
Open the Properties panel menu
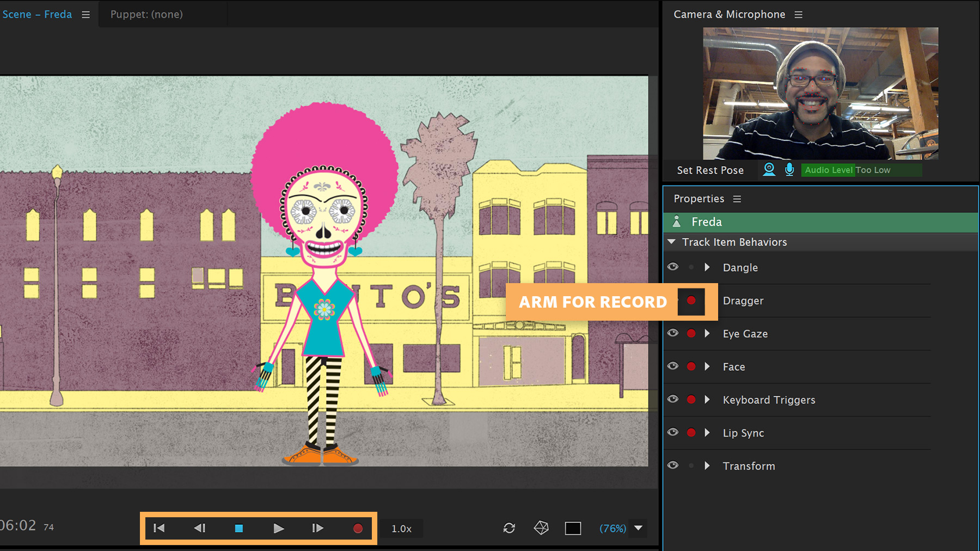[x=737, y=199]
